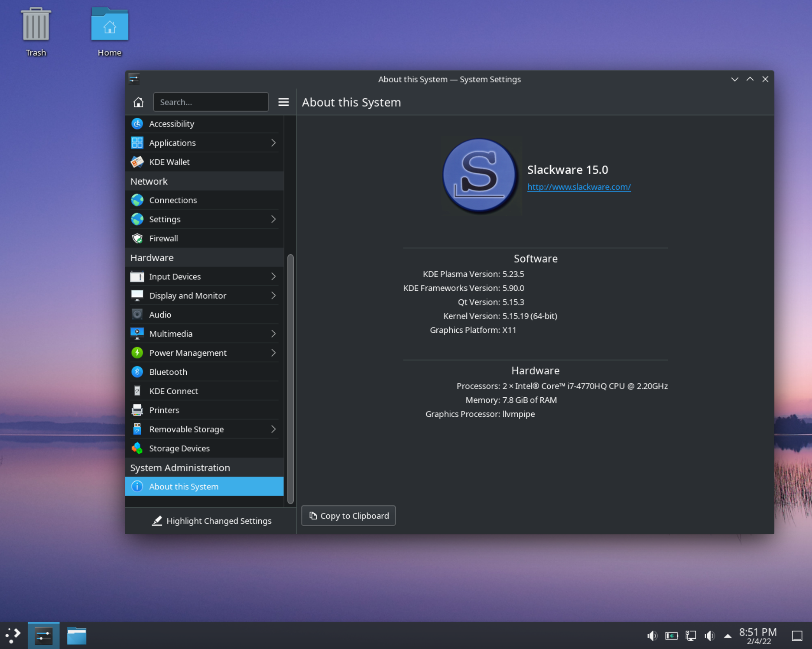Open the hamburger menu next to search
This screenshot has height=649, width=812.
283,102
